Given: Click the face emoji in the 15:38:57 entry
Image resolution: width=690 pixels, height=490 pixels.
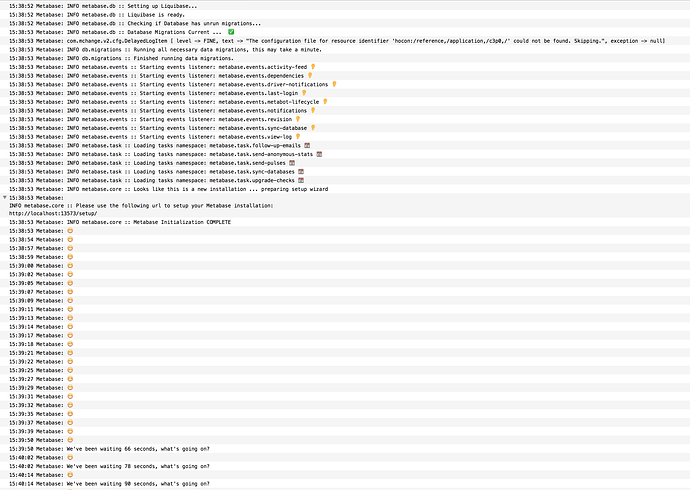Looking at the screenshot, I should [70, 248].
